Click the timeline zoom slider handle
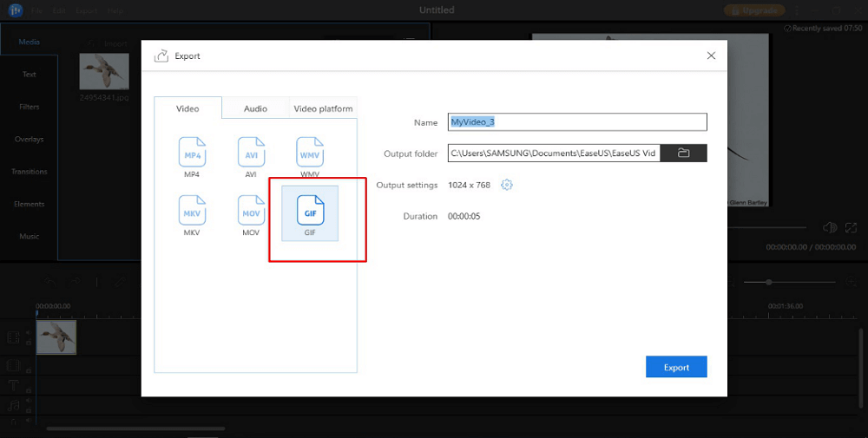 768,282
